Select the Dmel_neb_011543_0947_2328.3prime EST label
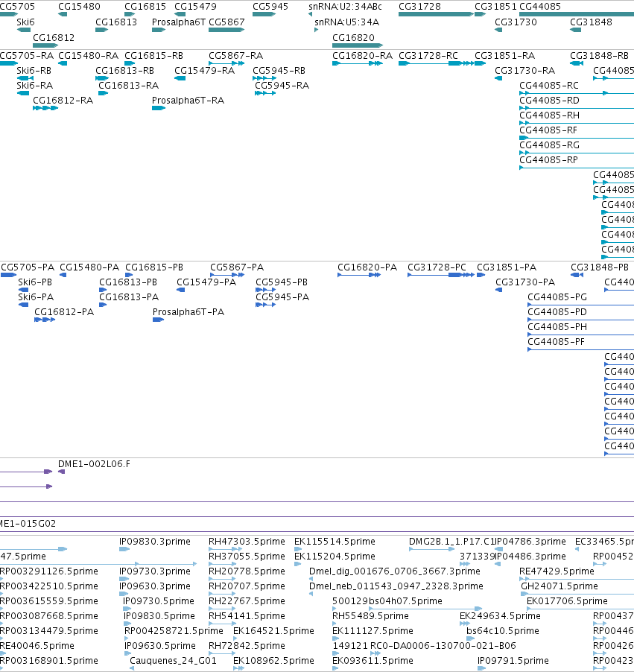Viewport: 634px width, 672px height. [x=396, y=586]
